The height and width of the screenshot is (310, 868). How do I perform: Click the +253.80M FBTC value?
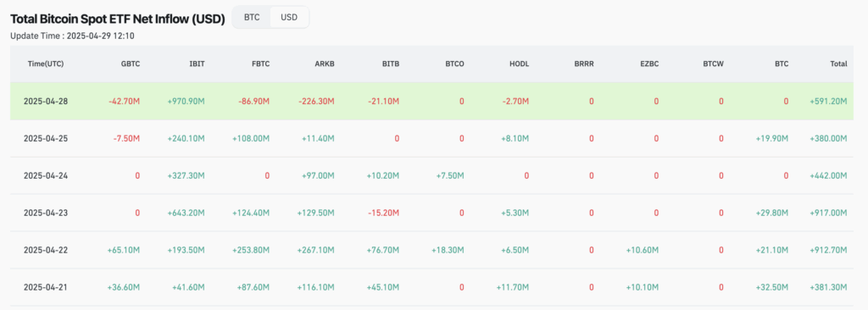(251, 250)
